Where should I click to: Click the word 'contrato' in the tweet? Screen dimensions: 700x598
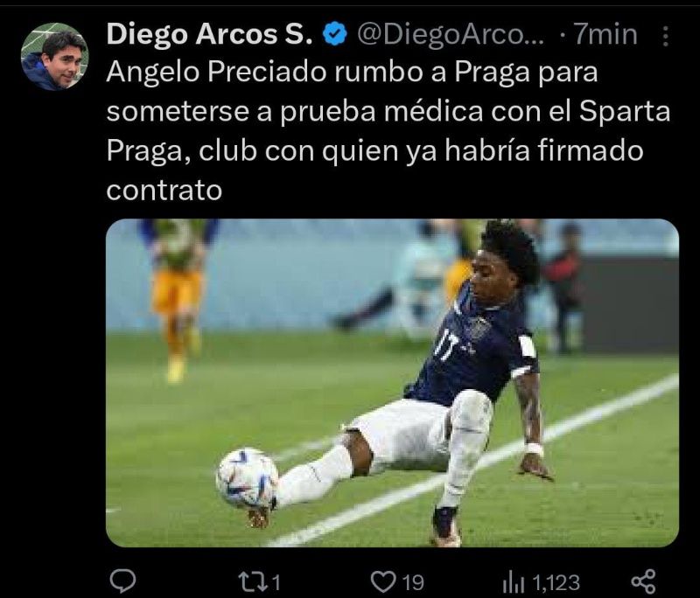coord(164,191)
